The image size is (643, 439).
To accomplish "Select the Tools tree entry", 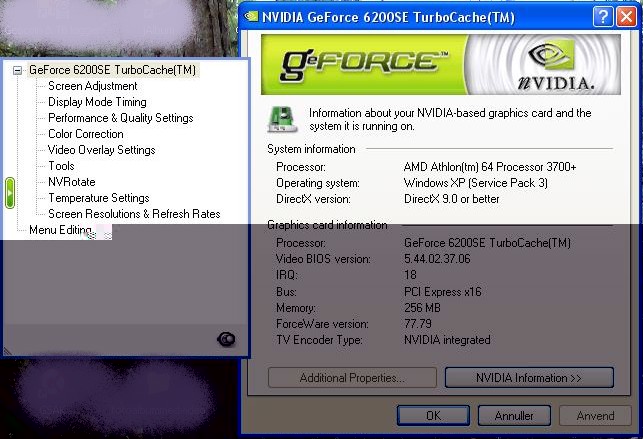I will tap(61, 166).
